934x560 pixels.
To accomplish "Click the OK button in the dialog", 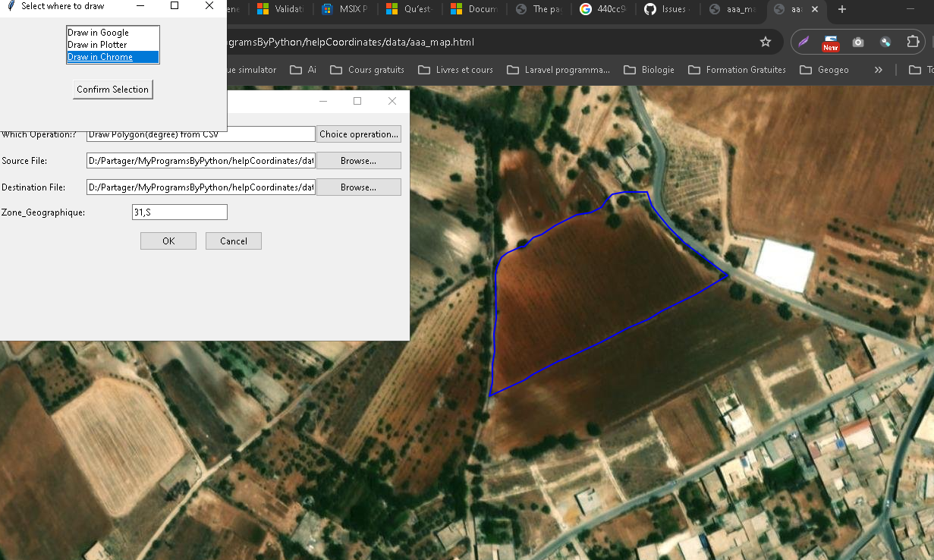I will (x=168, y=241).
